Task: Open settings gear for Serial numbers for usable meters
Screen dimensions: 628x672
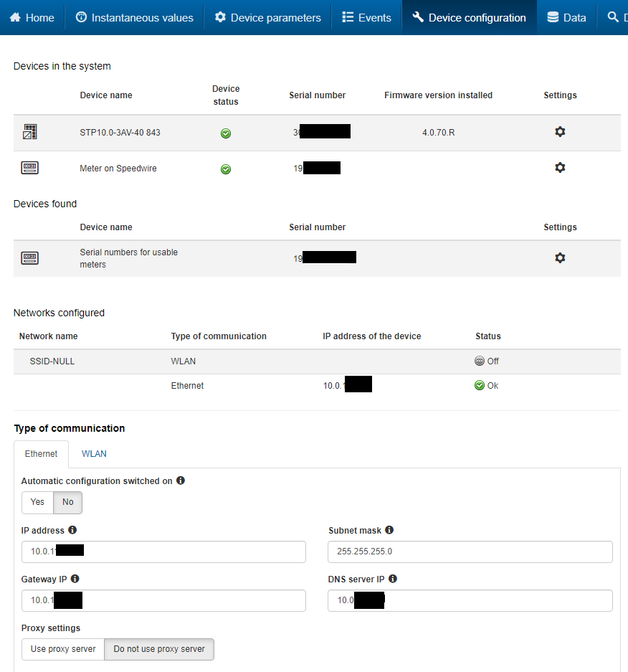Action: tap(560, 257)
